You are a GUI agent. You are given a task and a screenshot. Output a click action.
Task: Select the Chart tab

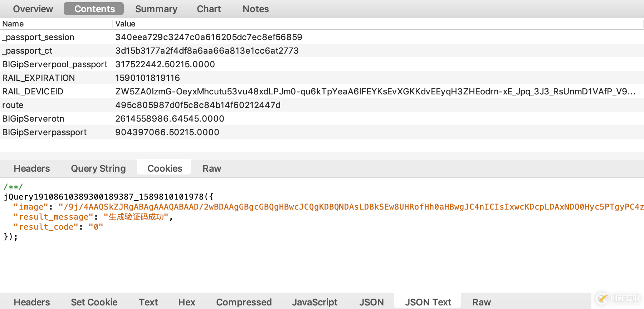coord(209,9)
